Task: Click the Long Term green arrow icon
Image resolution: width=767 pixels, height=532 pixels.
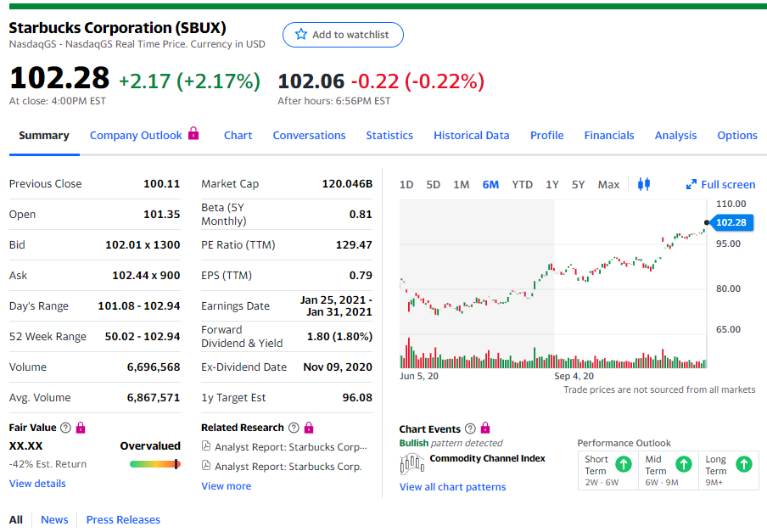Action: [743, 464]
